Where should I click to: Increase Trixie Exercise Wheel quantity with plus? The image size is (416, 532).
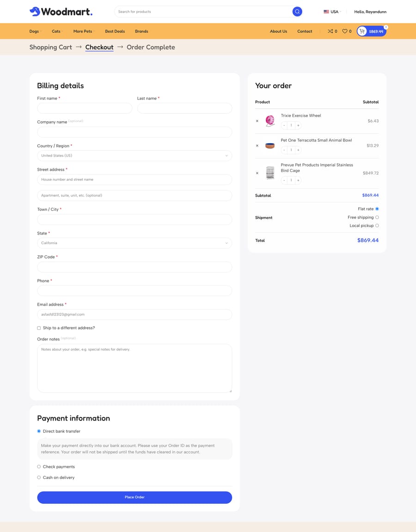[x=298, y=125]
